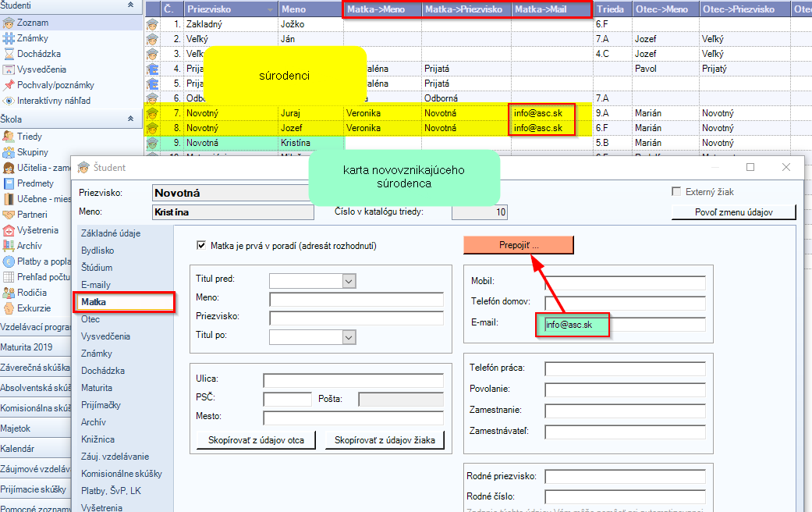Click Skopírovať z údajov otca button
This screenshot has width=812, height=512.
click(256, 440)
